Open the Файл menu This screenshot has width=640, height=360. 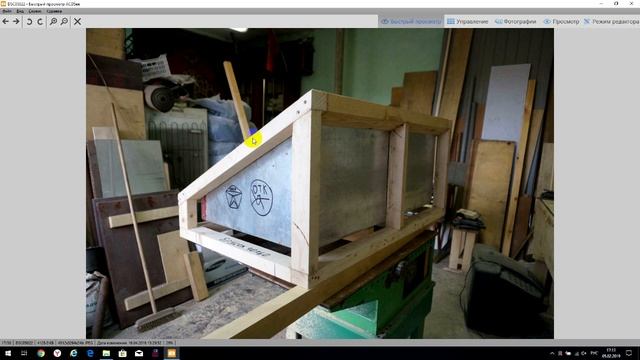[7, 11]
